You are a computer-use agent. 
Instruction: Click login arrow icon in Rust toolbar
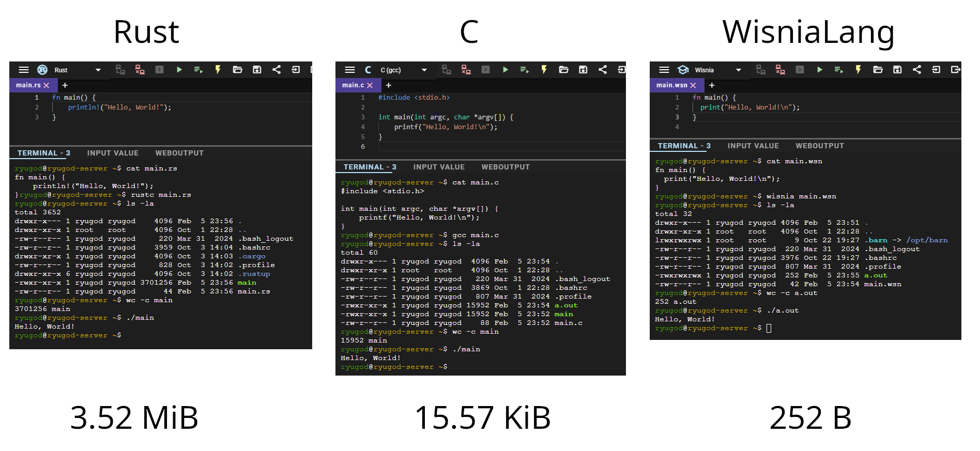[296, 70]
